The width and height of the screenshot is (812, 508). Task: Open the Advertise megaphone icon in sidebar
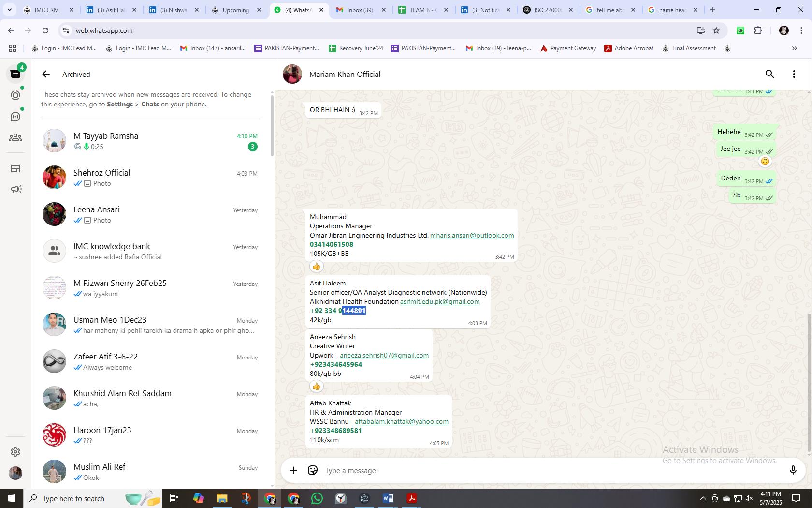point(15,189)
